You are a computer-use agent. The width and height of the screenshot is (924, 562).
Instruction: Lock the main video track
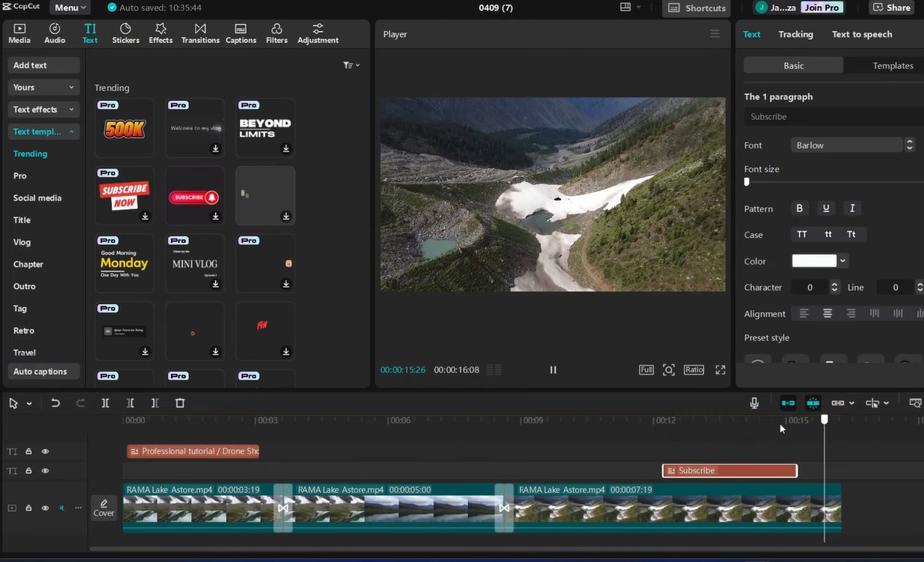tap(28, 508)
